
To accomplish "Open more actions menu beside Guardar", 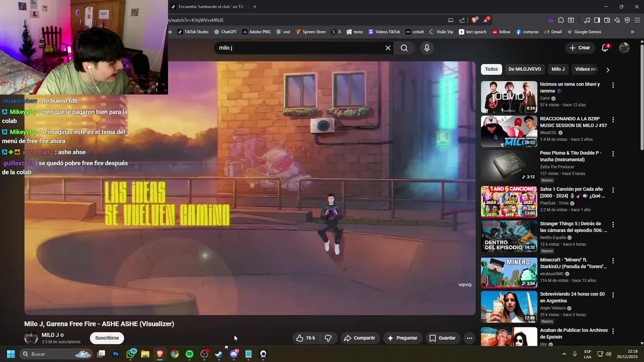I will (x=469, y=338).
